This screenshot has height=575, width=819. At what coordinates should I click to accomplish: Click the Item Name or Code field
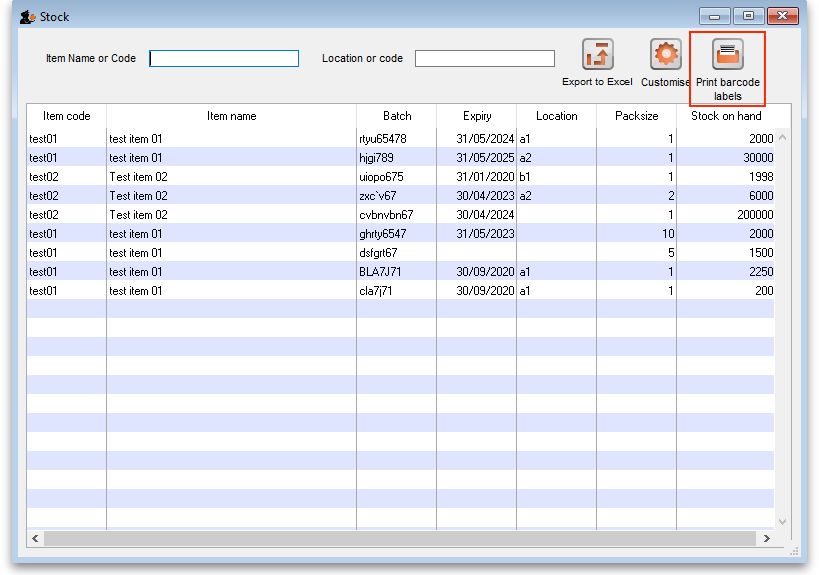click(x=224, y=59)
